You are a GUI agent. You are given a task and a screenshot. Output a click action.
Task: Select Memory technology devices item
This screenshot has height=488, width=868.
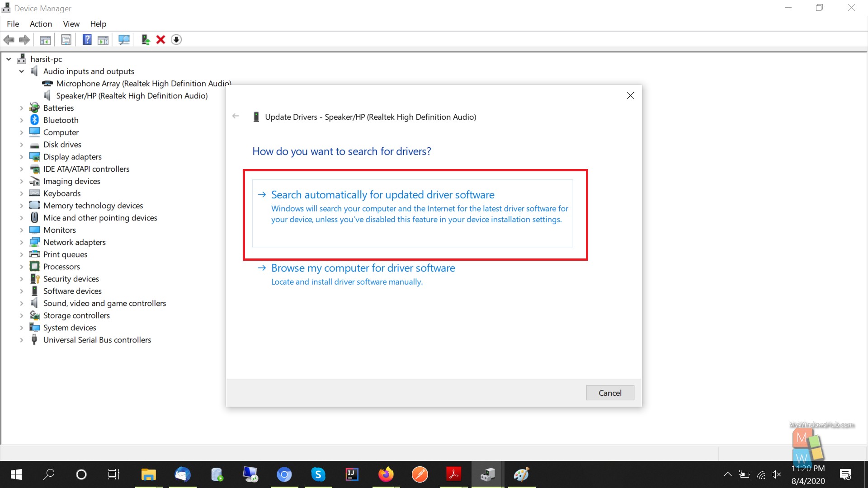pyautogui.click(x=93, y=206)
